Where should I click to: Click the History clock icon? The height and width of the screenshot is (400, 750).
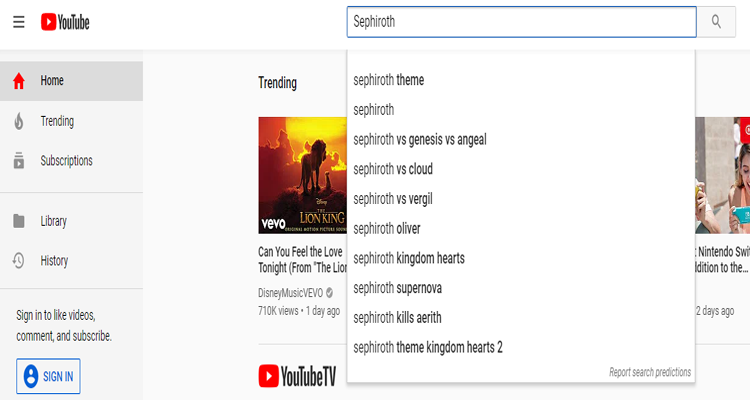click(18, 261)
